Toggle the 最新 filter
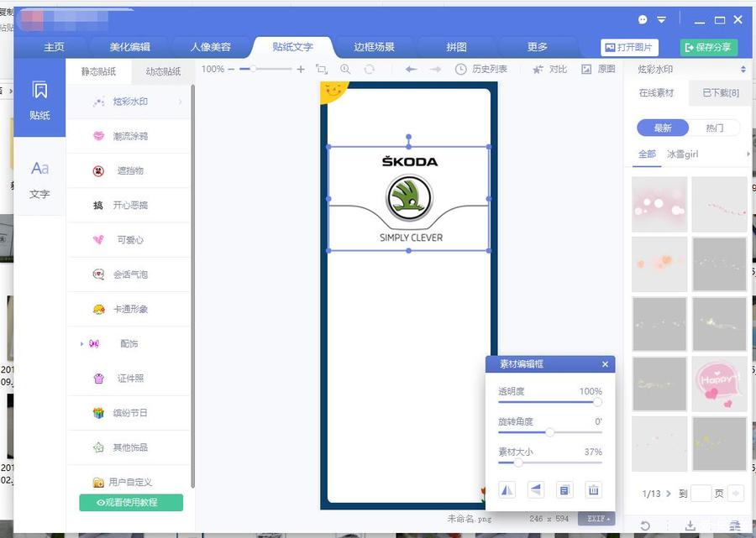756x538 pixels. pos(663,128)
